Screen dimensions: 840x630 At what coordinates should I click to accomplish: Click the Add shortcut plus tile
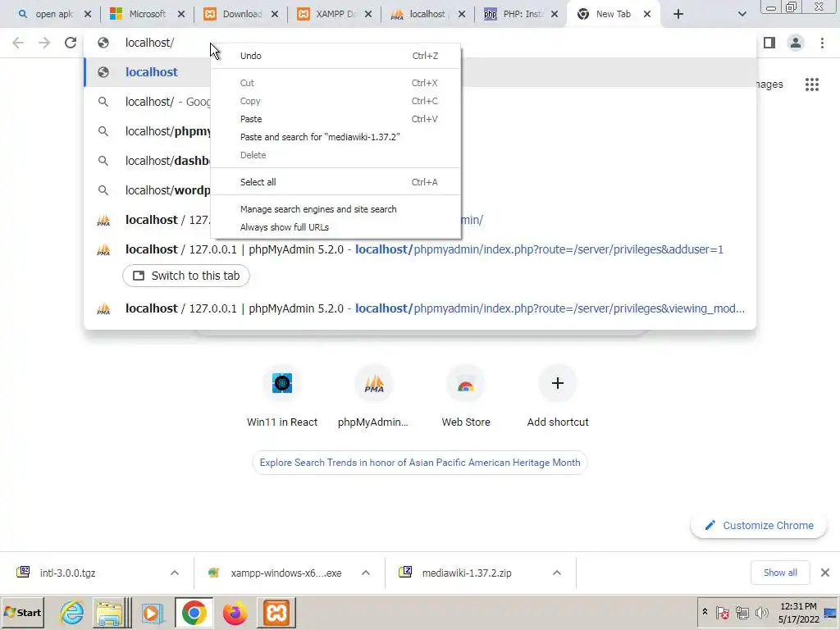[558, 395]
